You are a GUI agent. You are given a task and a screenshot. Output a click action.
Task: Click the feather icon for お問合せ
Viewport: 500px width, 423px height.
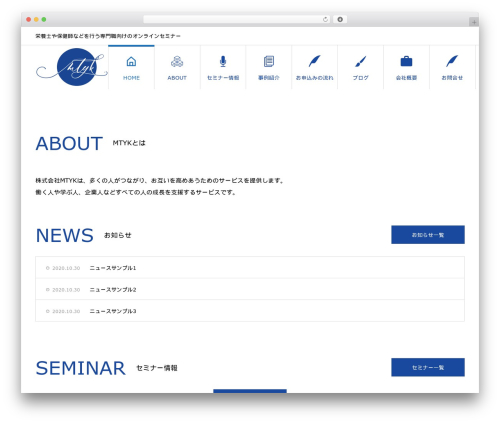[452, 61]
